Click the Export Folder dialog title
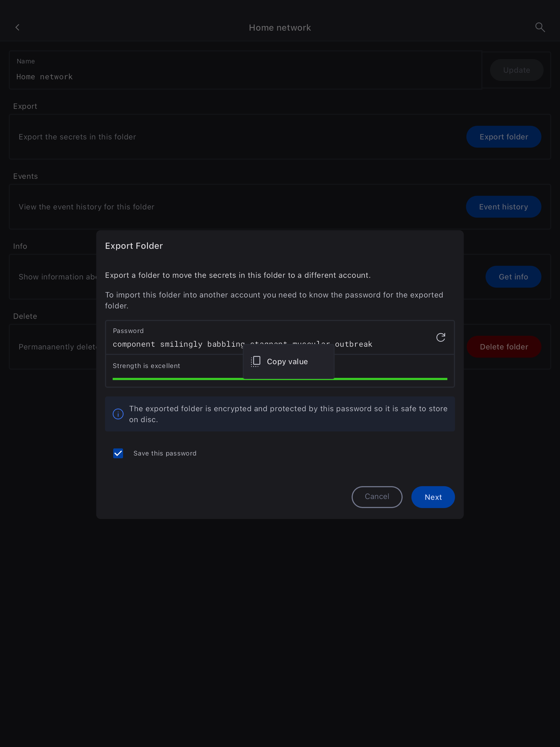The height and width of the screenshot is (747, 560). coord(134,246)
